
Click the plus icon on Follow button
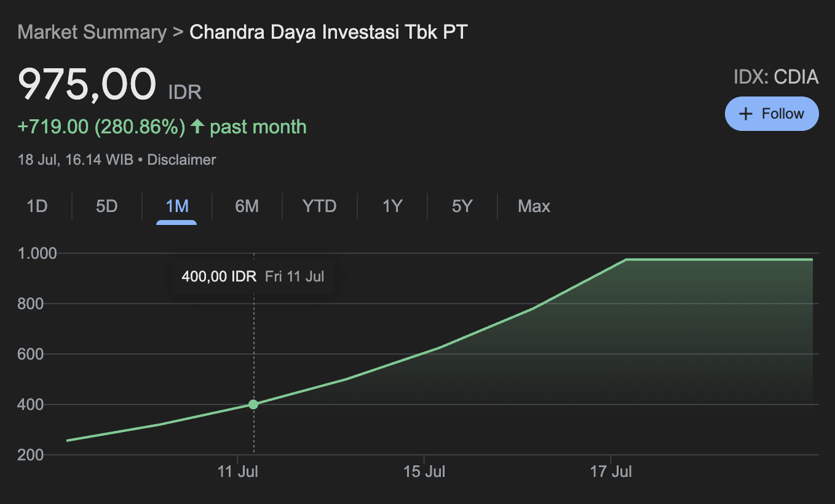pyautogui.click(x=746, y=113)
